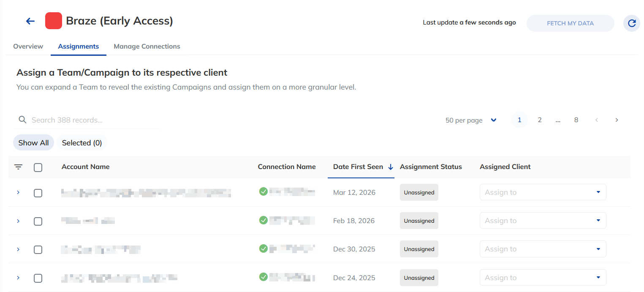Open Assign to dropdown for Dec 24, 2025 row

tap(543, 278)
